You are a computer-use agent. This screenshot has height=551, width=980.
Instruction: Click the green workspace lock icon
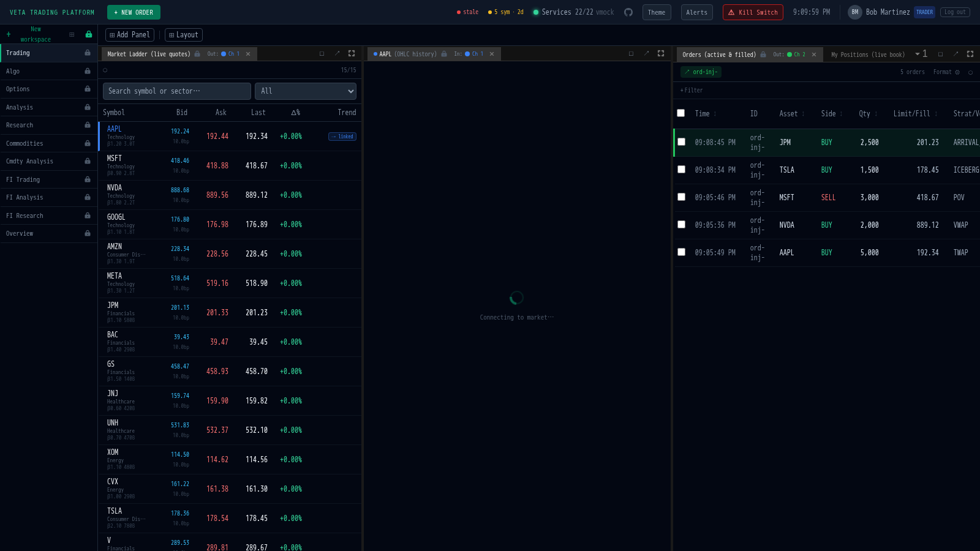click(89, 34)
